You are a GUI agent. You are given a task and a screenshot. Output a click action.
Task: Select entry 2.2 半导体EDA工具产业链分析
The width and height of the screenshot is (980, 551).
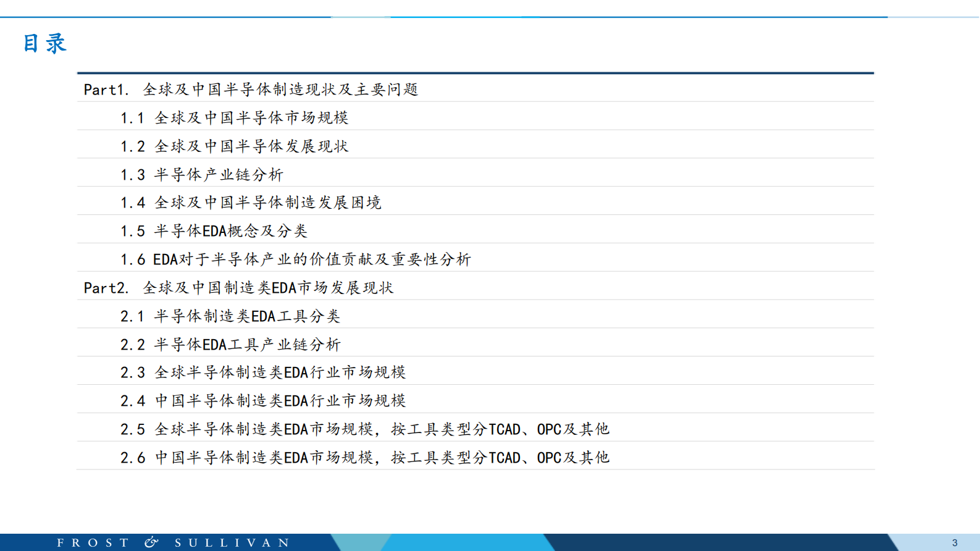click(230, 345)
